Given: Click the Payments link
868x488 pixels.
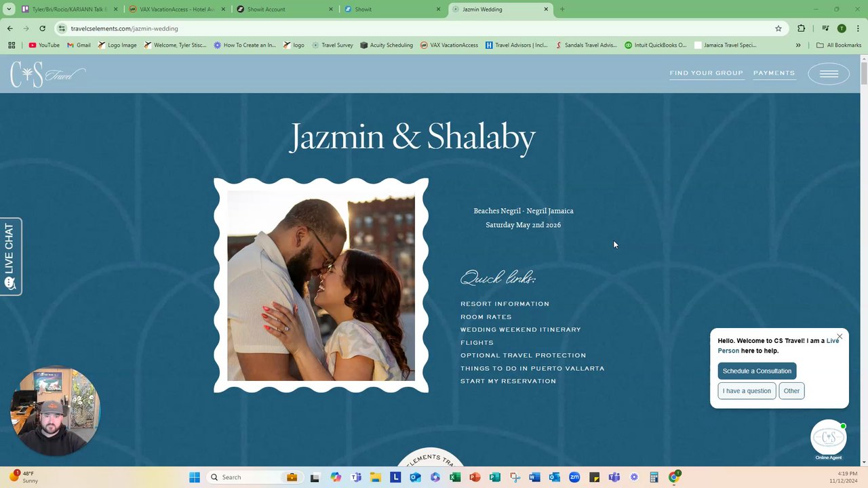Looking at the screenshot, I should pyautogui.click(x=774, y=73).
